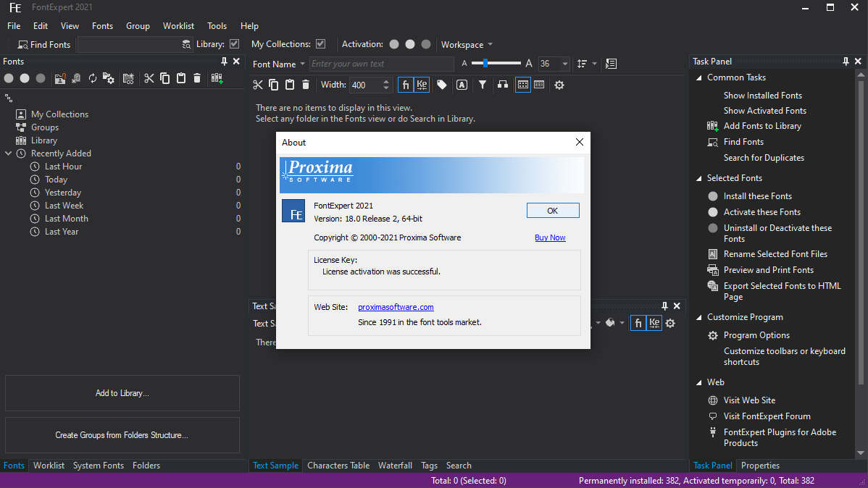Open the Font Name dropdown
868x488 pixels.
278,64
